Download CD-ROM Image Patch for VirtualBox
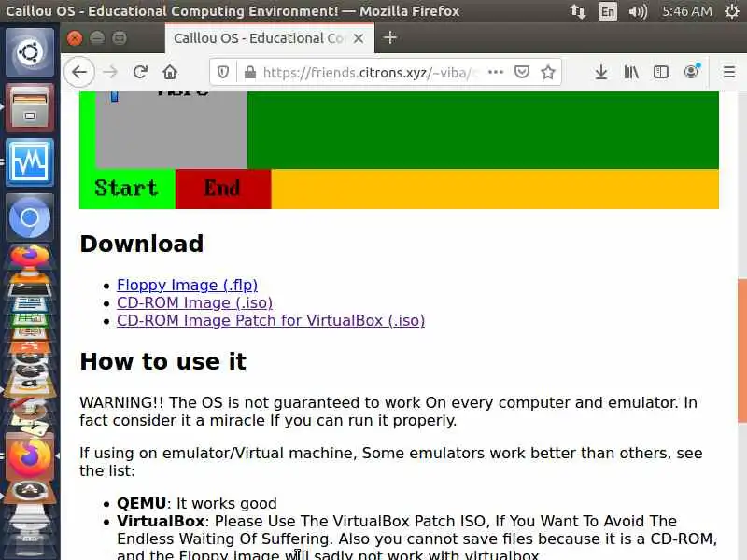The image size is (747, 560). [271, 320]
